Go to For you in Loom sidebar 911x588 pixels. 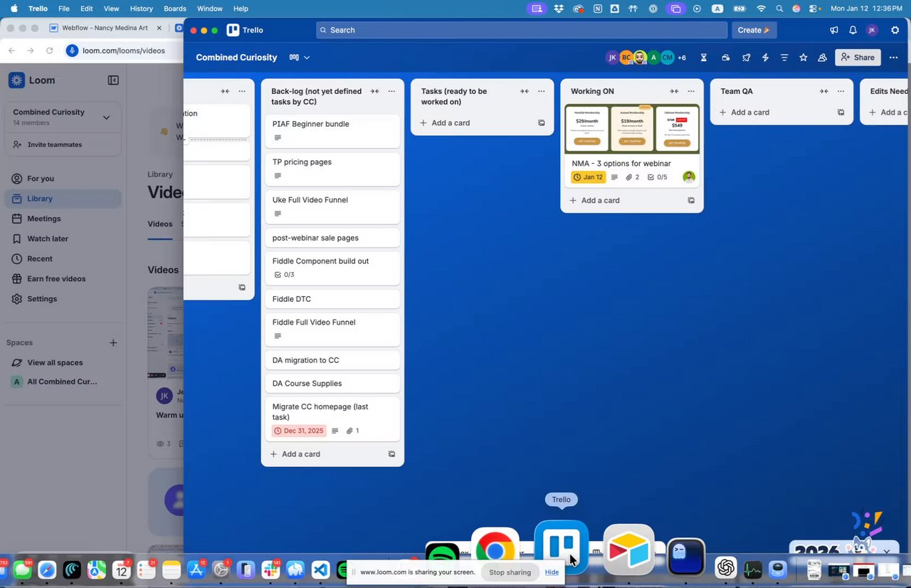pyautogui.click(x=63, y=179)
